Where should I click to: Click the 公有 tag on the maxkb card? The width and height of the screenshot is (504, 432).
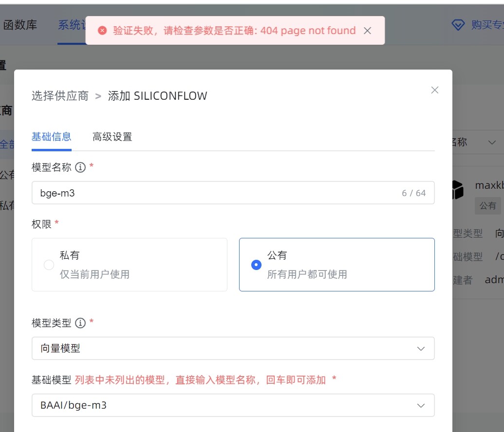pos(487,206)
